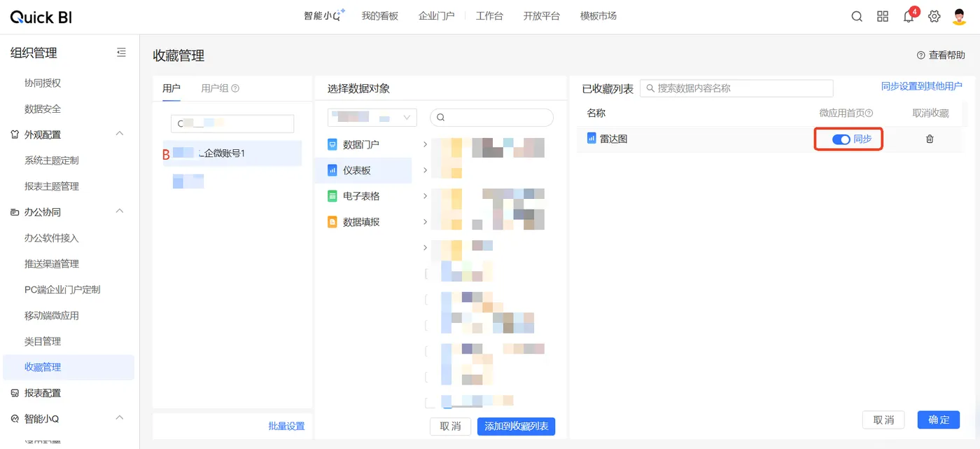This screenshot has height=449, width=980.
Task: Click the 添加到收藏列表 button
Action: [516, 426]
